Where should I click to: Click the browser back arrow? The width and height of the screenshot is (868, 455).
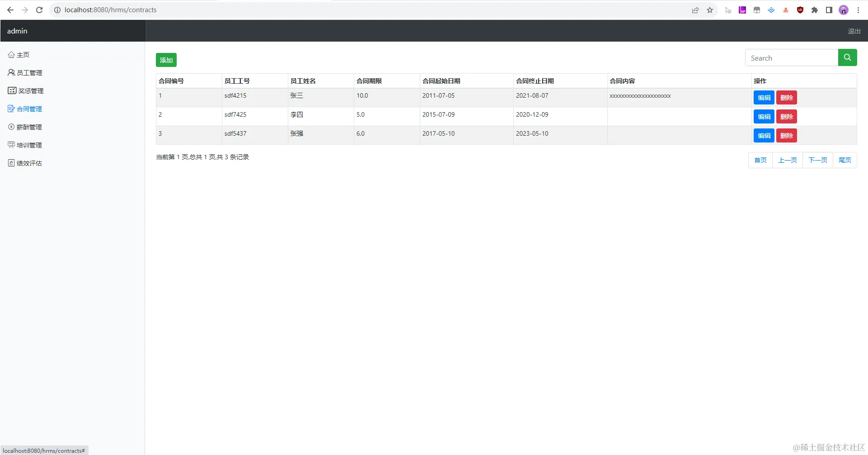tap(10, 10)
